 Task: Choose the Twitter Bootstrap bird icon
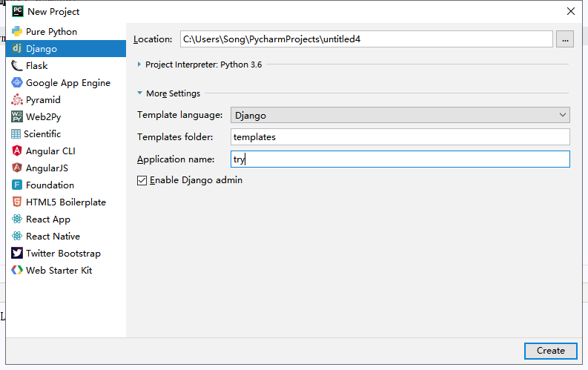pyautogui.click(x=17, y=253)
